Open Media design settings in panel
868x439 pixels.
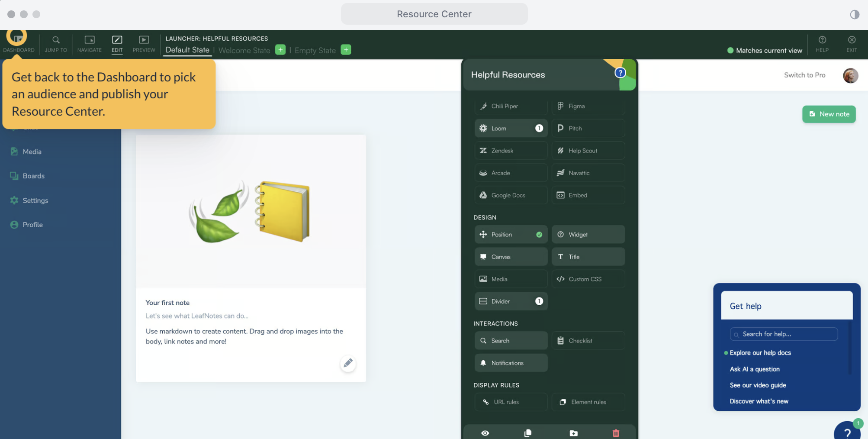coord(511,279)
